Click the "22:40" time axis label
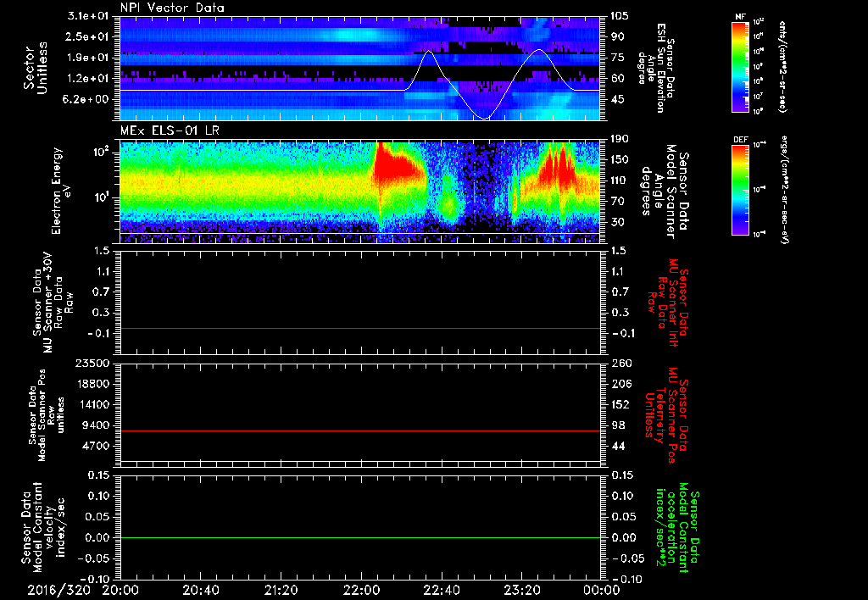The height and width of the screenshot is (600, 868). (x=441, y=590)
